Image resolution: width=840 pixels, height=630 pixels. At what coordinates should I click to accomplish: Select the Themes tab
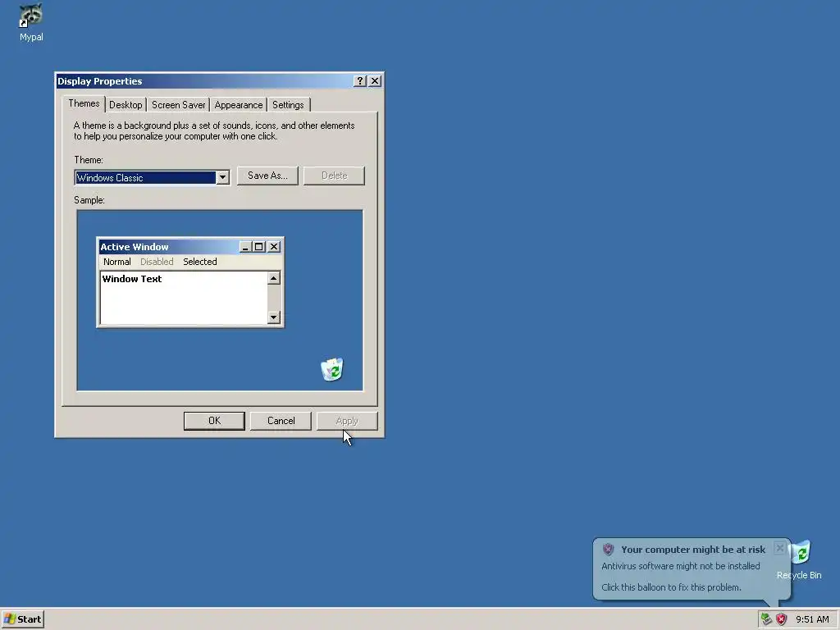pyautogui.click(x=84, y=103)
